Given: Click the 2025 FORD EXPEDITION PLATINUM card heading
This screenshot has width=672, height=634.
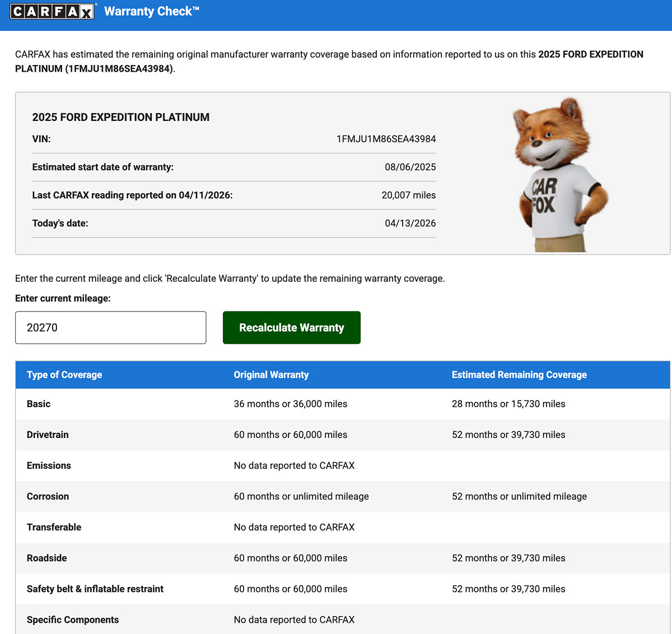Looking at the screenshot, I should [x=121, y=117].
